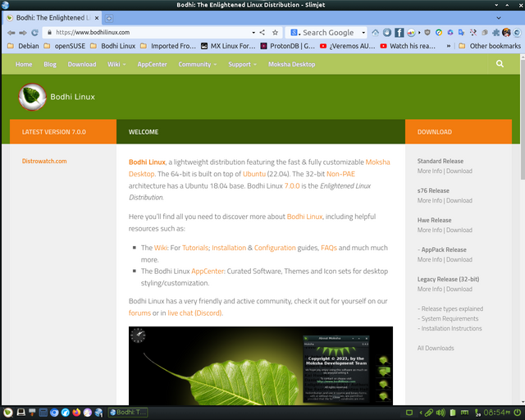The height and width of the screenshot is (420, 525).
Task: Open the Facebook toolbar icon
Action: pos(399,33)
